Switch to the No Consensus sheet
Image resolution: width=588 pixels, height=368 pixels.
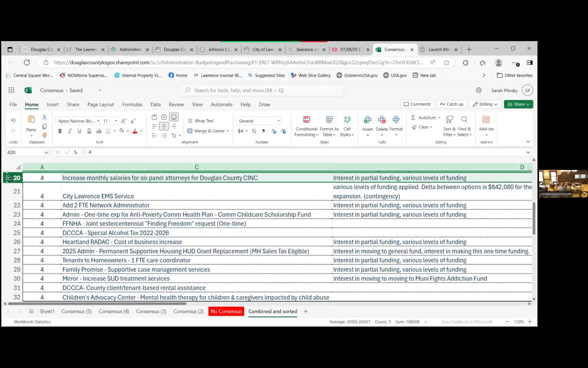(226, 311)
